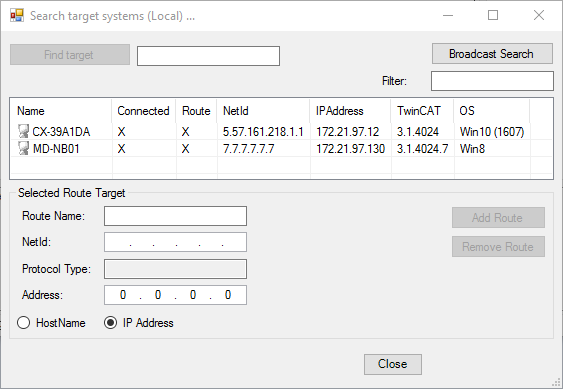Click IP address 172.21.97.12 cell
Screen dimensions: 563x389
(348, 132)
